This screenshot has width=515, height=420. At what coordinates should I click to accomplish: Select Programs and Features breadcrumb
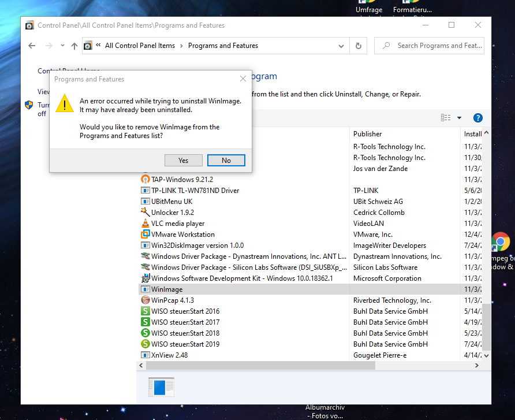pos(223,46)
